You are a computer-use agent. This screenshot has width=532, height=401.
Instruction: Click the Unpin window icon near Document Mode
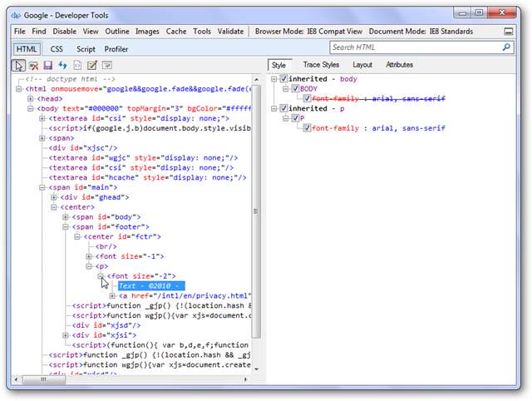pos(508,32)
